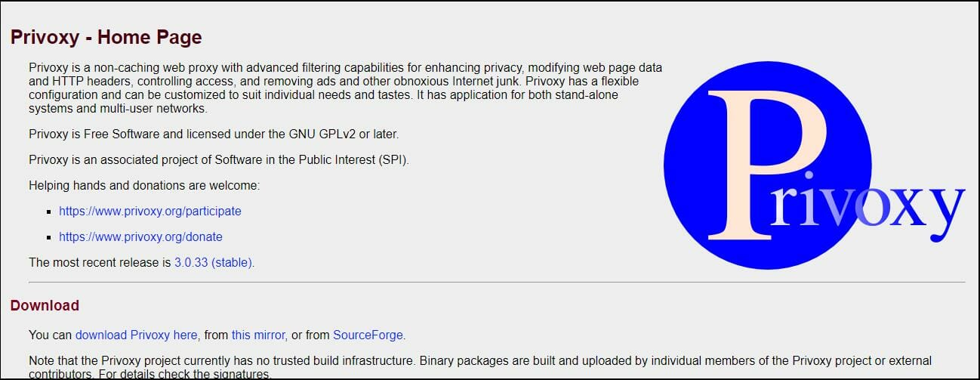Open the privoxy.org/donate link
Viewport: 980px width, 380px height.
140,236
